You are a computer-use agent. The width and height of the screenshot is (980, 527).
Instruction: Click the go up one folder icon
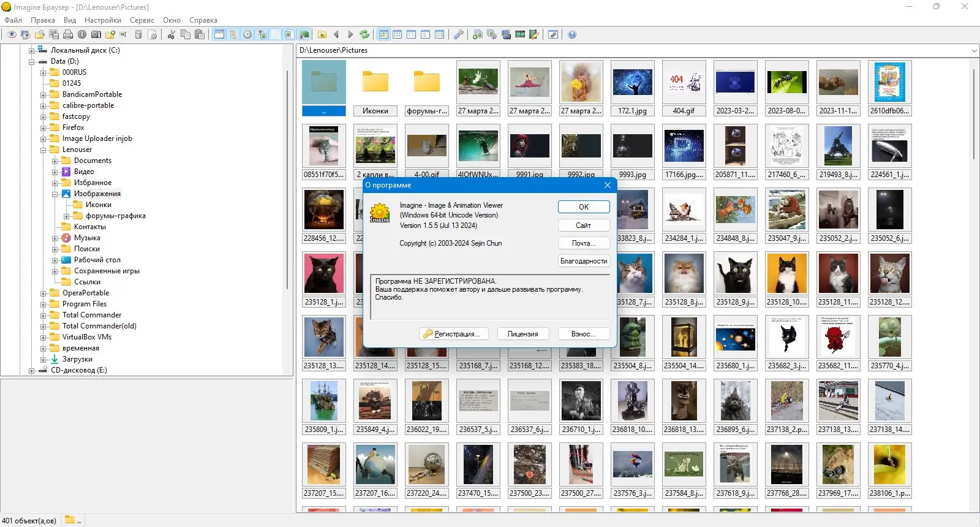point(322,34)
